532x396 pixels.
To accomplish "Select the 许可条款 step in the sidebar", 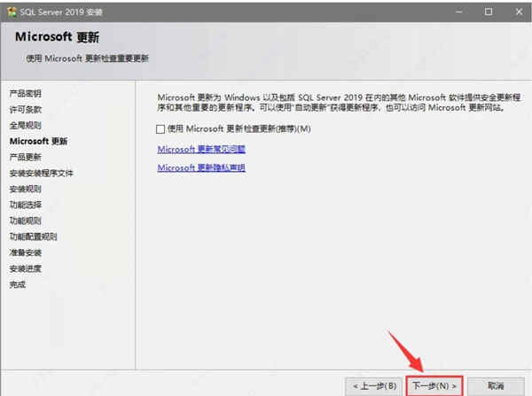I will [26, 110].
